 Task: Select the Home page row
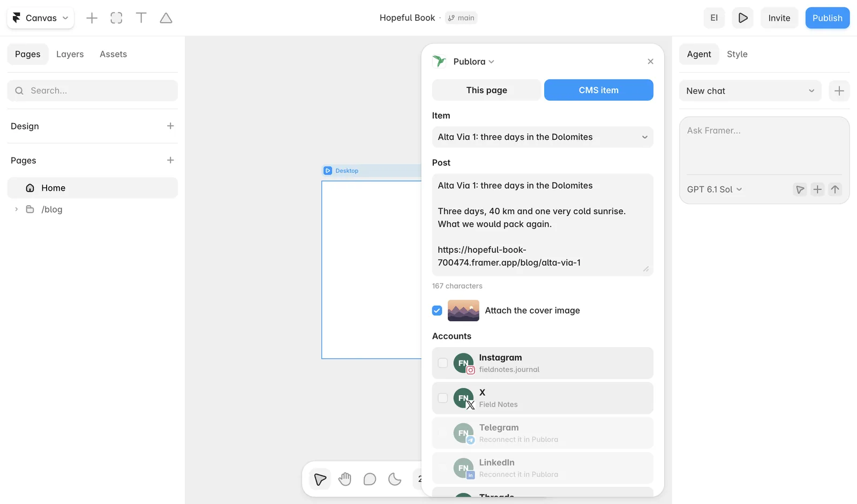93,188
